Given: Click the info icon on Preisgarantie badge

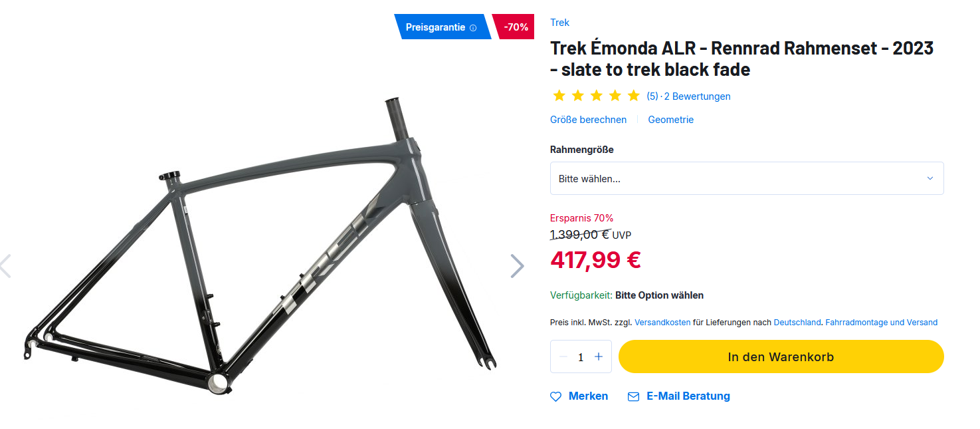Looking at the screenshot, I should pyautogui.click(x=473, y=28).
